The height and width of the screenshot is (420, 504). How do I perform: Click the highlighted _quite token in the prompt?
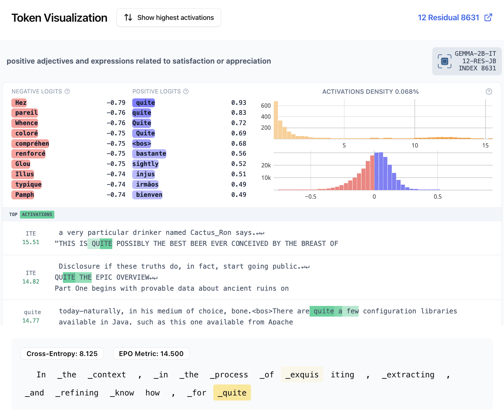click(x=232, y=393)
